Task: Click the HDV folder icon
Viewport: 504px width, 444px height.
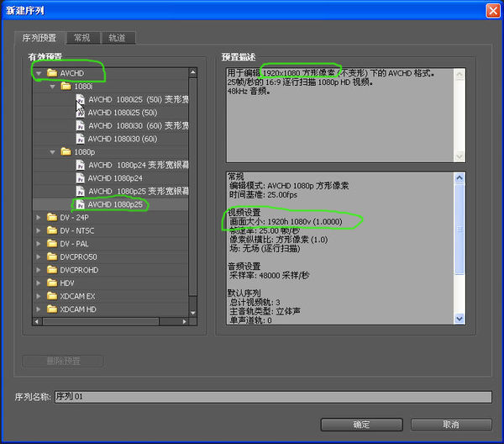Action: coord(51,283)
